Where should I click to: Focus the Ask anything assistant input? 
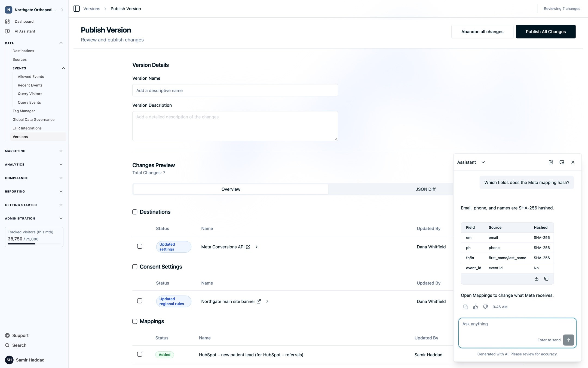pos(517,333)
